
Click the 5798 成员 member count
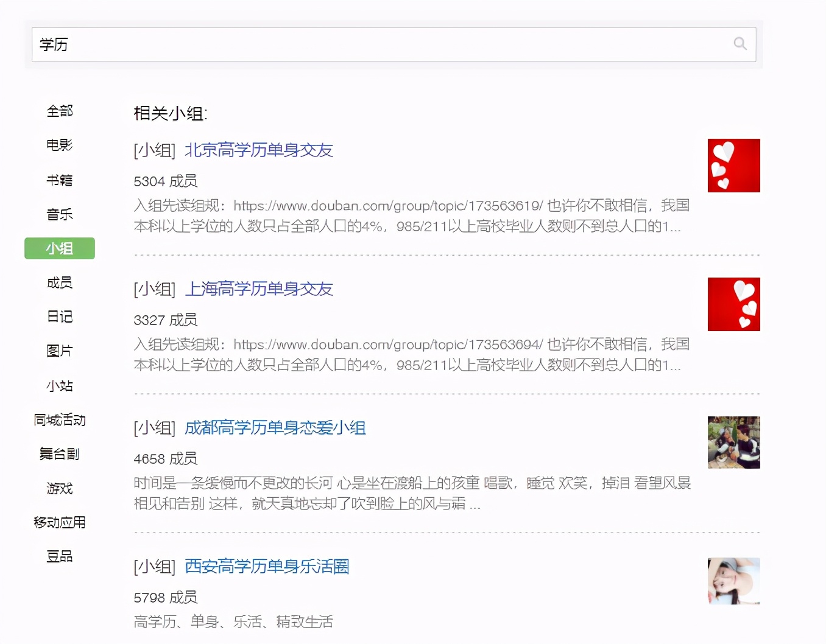pyautogui.click(x=166, y=598)
